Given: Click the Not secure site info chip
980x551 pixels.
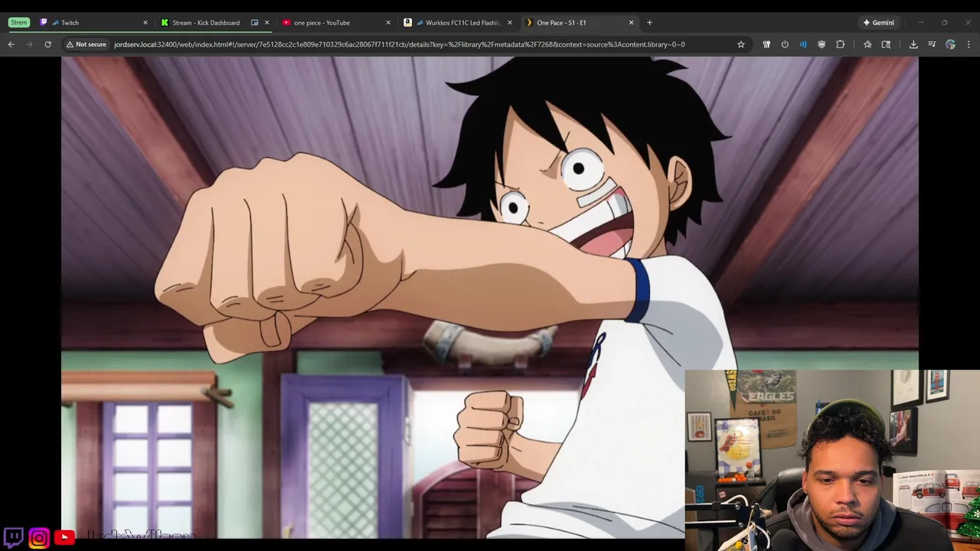Looking at the screenshot, I should click(x=87, y=44).
